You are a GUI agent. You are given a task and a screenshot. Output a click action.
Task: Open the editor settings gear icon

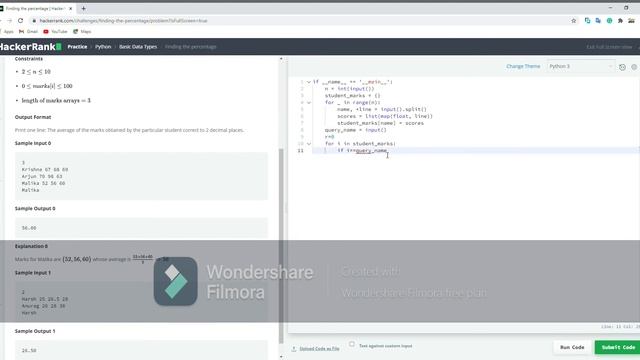coord(634,67)
